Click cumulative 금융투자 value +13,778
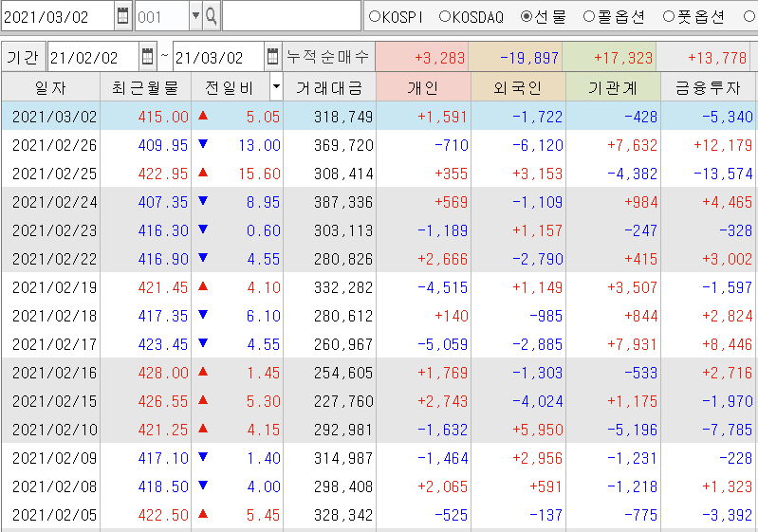 click(x=717, y=58)
